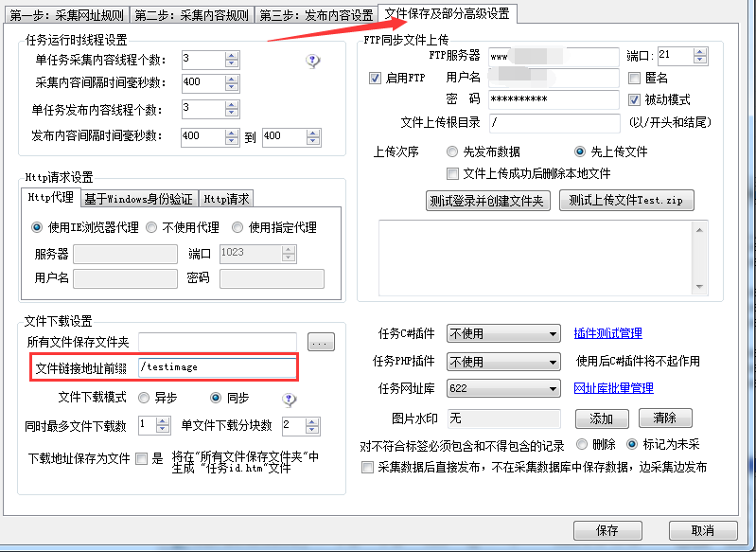Open the Http请求 sub-tab

(x=226, y=198)
